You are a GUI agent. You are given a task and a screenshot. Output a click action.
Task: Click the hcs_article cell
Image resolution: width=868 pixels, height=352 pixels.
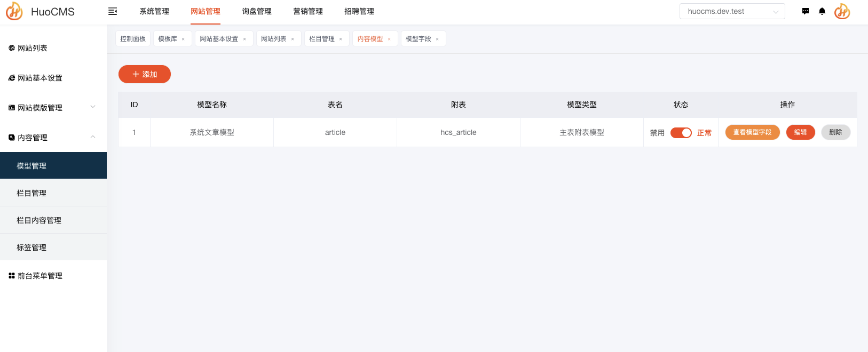[459, 132]
